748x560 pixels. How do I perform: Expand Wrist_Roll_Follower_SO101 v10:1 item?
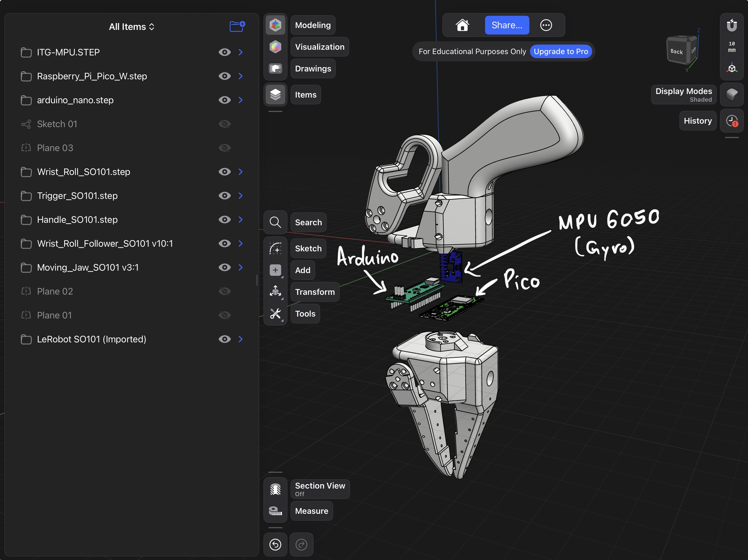[240, 243]
